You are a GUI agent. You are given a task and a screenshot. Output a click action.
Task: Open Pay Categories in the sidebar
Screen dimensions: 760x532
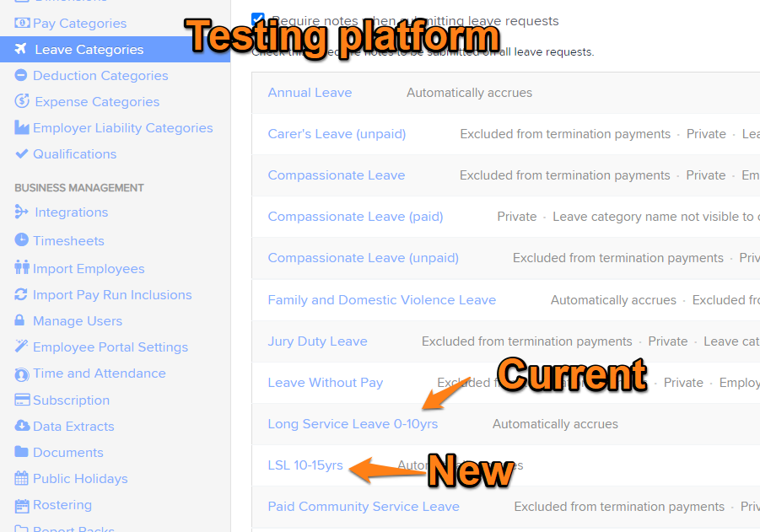(x=79, y=24)
